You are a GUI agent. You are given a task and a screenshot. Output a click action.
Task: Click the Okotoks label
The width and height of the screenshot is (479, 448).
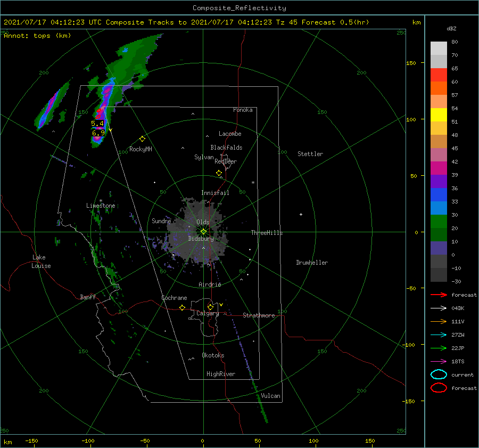(x=213, y=355)
